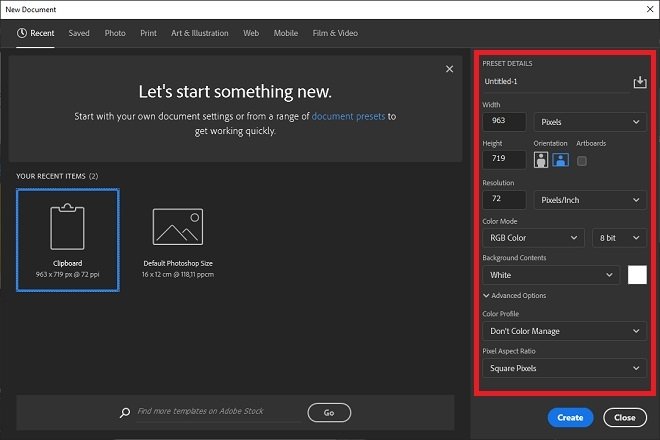Image resolution: width=660 pixels, height=440 pixels.
Task: Select portrait orientation icon
Action: [541, 160]
